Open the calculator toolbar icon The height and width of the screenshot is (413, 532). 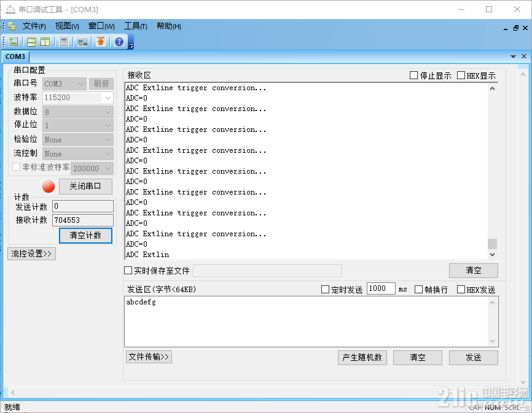tap(64, 42)
